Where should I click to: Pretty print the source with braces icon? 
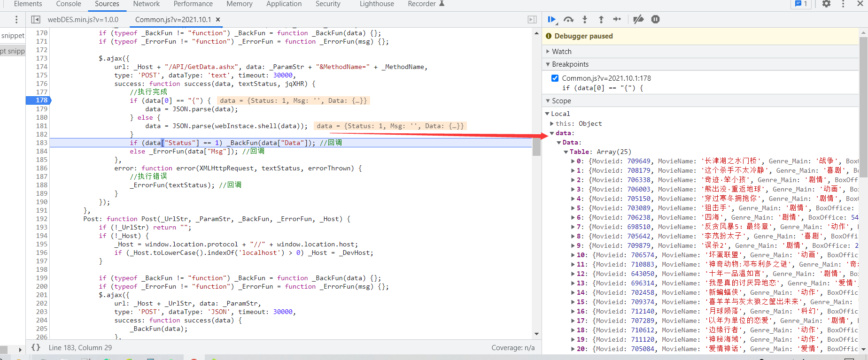pos(36,347)
